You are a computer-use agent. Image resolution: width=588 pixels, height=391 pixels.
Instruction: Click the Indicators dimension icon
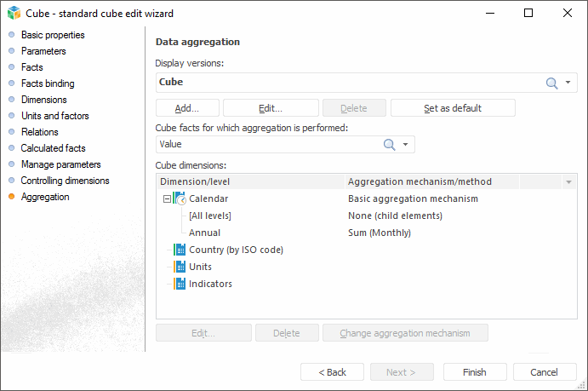click(180, 284)
